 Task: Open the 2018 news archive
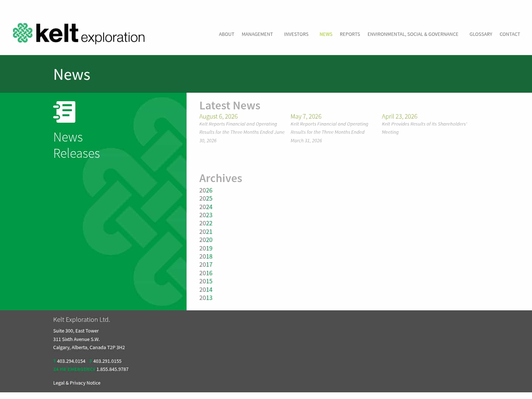coord(206,256)
